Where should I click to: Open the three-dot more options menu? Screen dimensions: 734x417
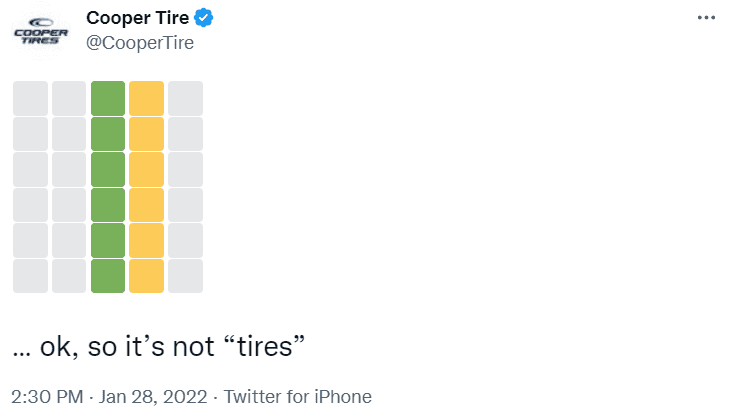point(705,19)
